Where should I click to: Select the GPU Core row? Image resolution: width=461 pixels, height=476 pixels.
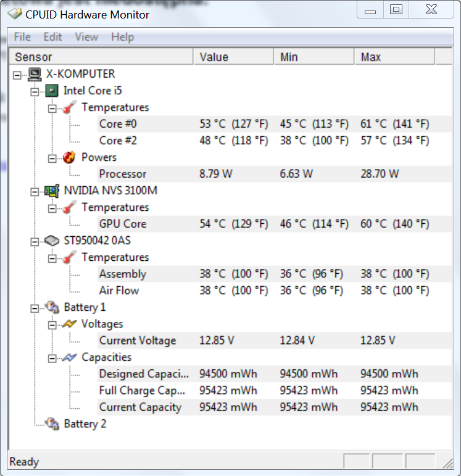tap(274, 224)
